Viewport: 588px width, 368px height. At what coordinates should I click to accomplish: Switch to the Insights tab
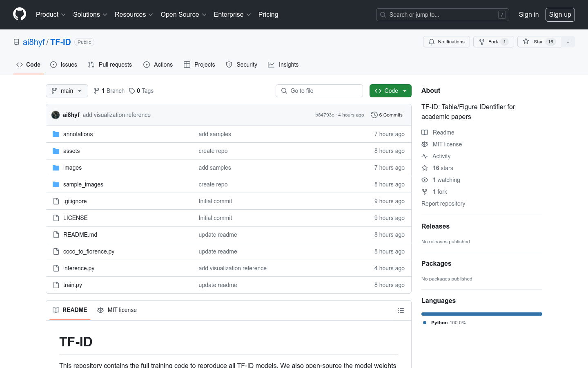[283, 65]
